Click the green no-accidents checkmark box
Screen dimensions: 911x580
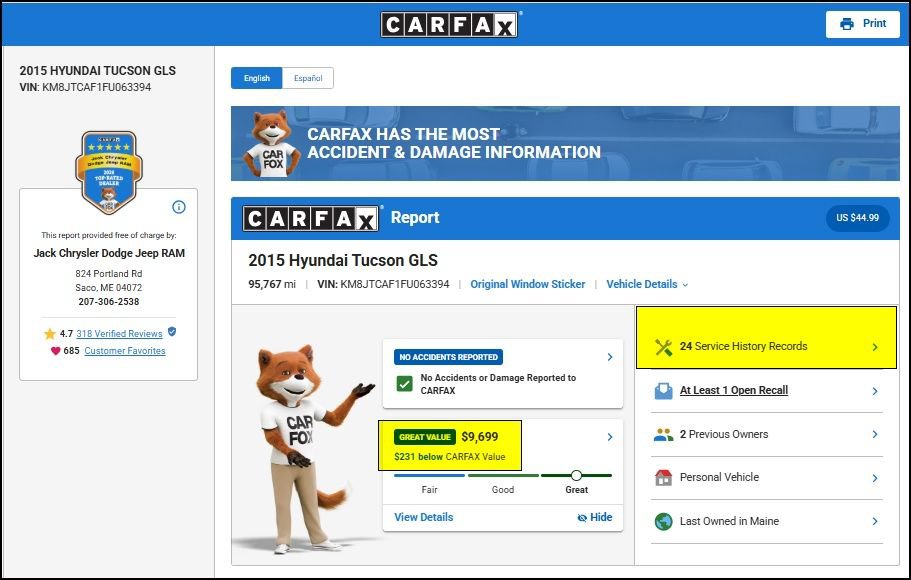coord(404,384)
